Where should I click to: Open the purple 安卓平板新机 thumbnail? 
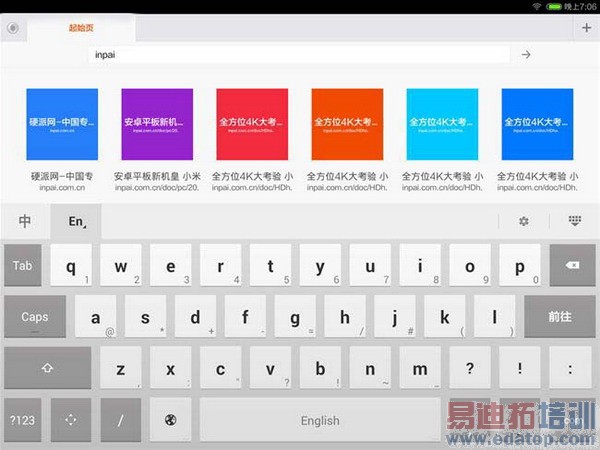pyautogui.click(x=157, y=124)
